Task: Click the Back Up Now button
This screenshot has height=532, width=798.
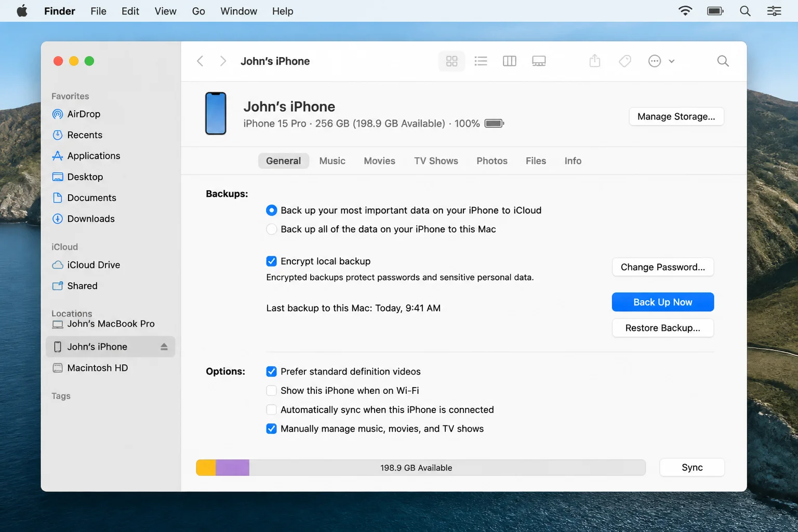Action: click(x=662, y=302)
